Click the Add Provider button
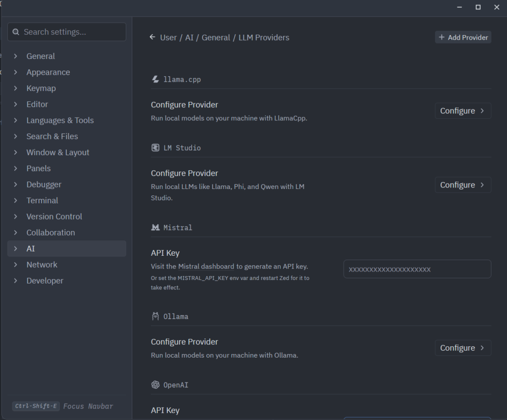507x420 pixels. coord(463,38)
